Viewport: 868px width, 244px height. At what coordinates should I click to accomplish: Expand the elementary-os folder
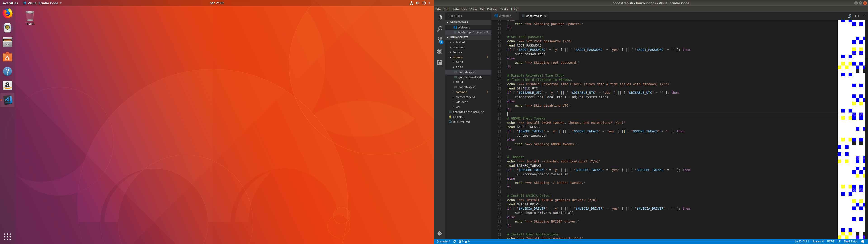tap(468, 97)
